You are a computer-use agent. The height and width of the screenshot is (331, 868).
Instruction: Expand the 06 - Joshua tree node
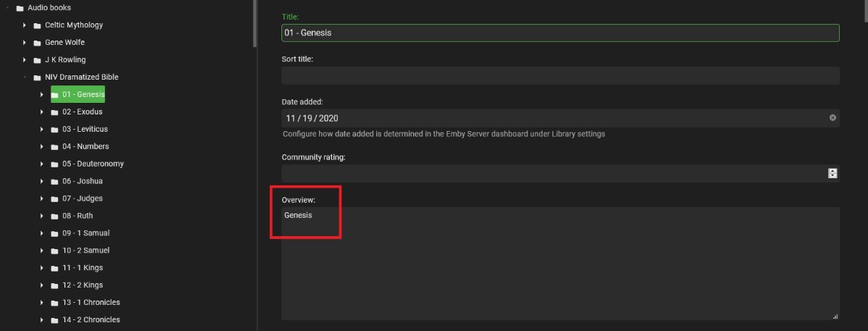coord(42,181)
